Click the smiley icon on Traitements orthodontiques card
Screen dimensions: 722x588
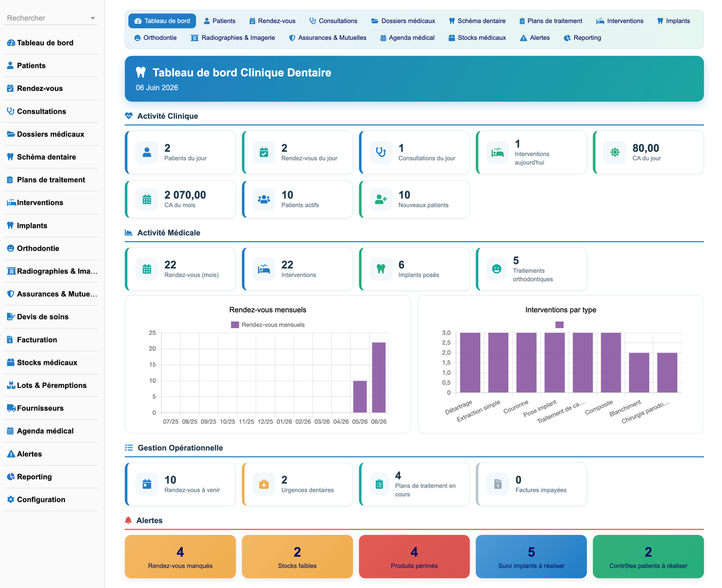[x=497, y=269]
